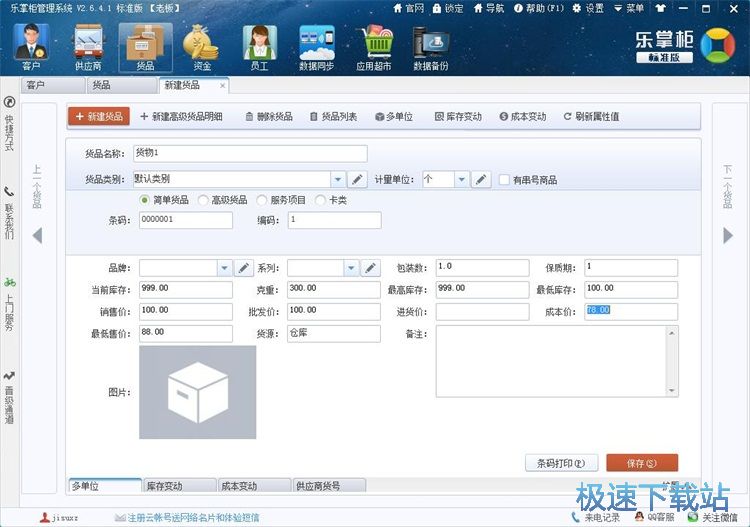The image size is (750, 527).
Task: Click the 条码 barcode input field
Action: (x=186, y=220)
